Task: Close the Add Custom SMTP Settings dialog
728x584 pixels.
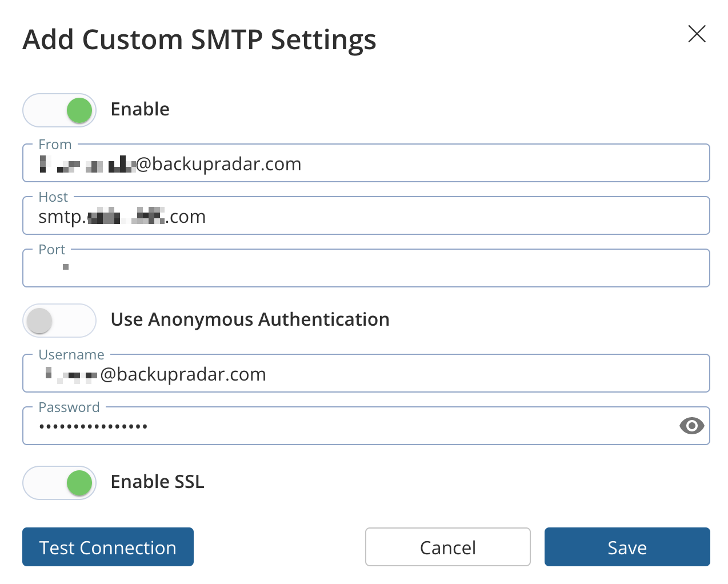Action: (x=697, y=34)
